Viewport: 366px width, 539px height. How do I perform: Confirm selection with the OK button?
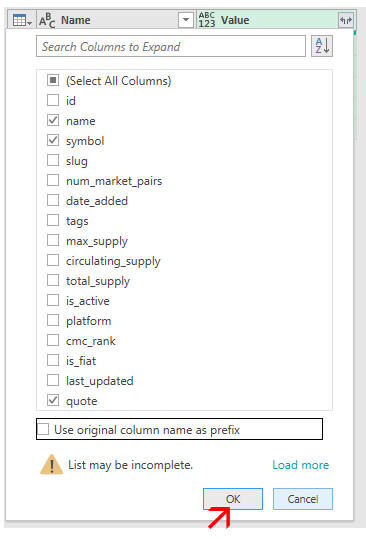[x=233, y=499]
